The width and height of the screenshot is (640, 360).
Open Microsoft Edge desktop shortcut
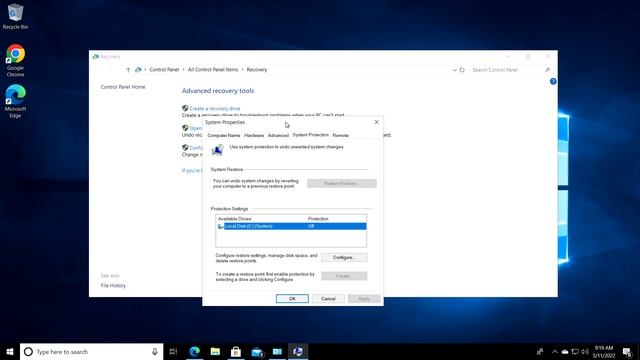[x=15, y=101]
